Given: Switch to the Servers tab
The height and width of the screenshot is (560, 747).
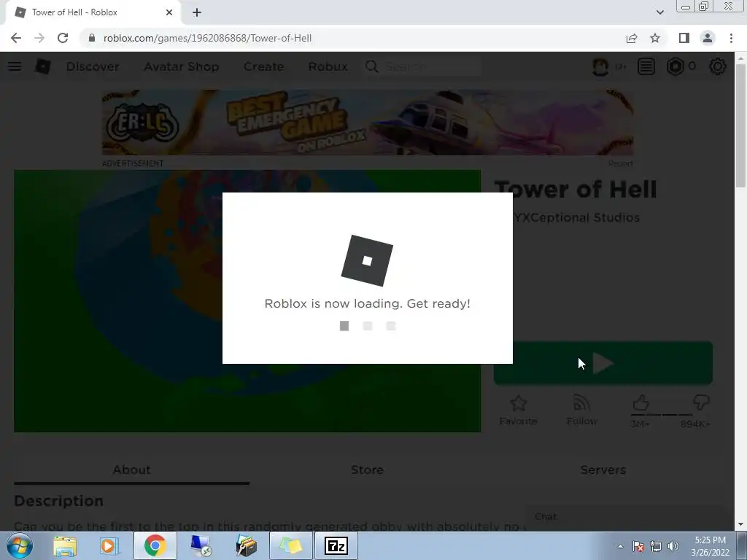Looking at the screenshot, I should pos(603,470).
